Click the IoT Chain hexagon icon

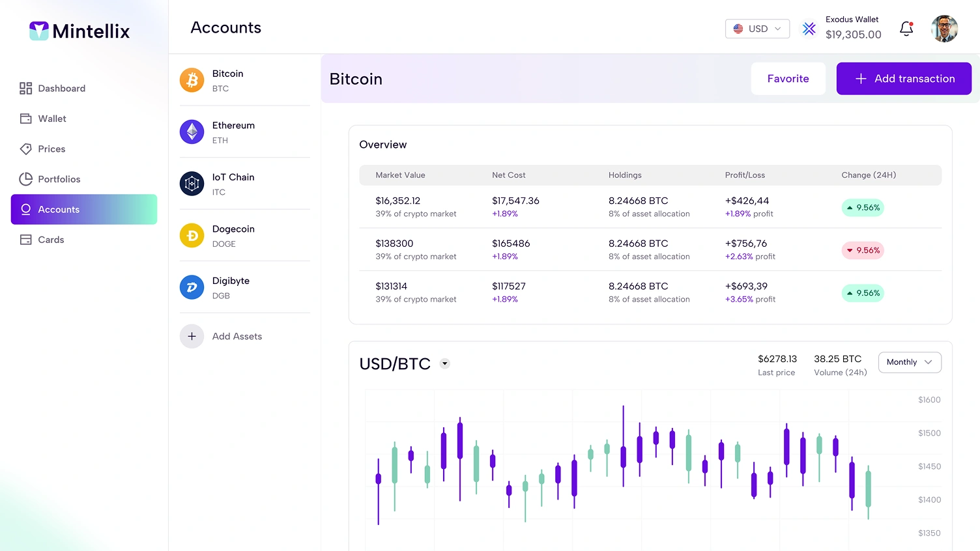pos(192,184)
